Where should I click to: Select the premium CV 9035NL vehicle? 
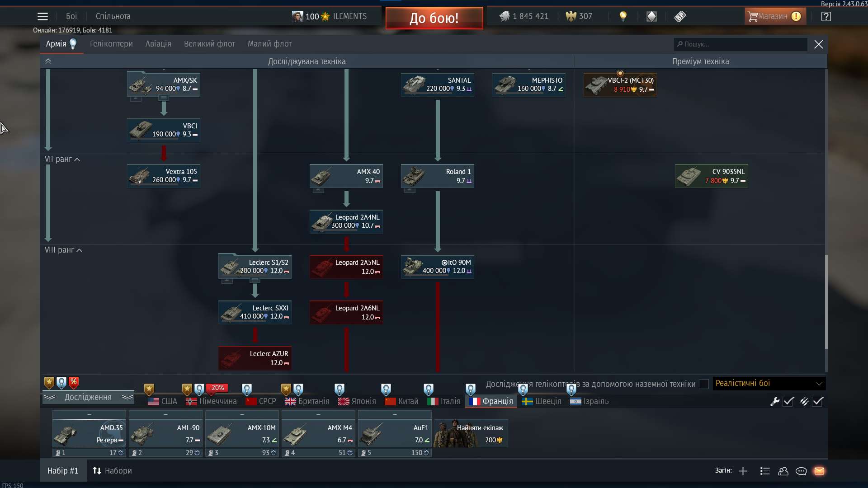tap(712, 176)
